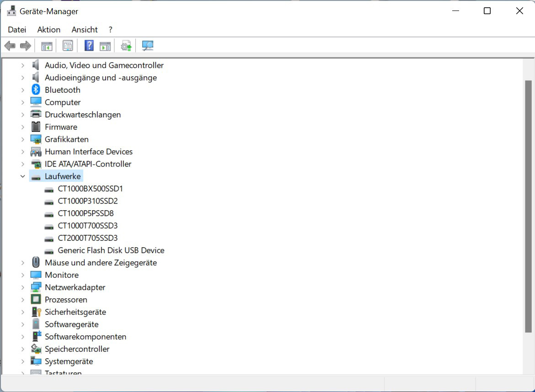Click the processor icon beside Prozessoren
This screenshot has width=535, height=392.
(36, 299)
